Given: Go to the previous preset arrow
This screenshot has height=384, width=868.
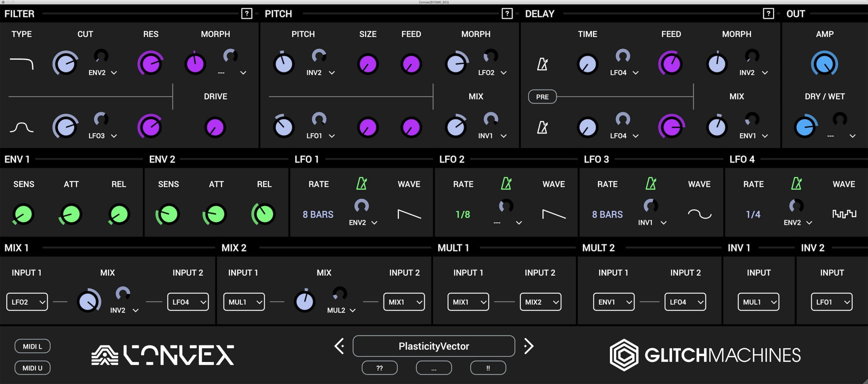Looking at the screenshot, I should click(339, 346).
